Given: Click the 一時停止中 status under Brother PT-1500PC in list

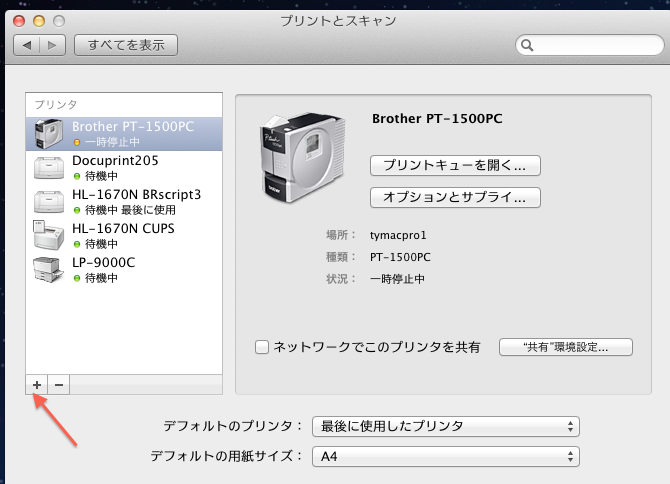Looking at the screenshot, I should coord(112,142).
